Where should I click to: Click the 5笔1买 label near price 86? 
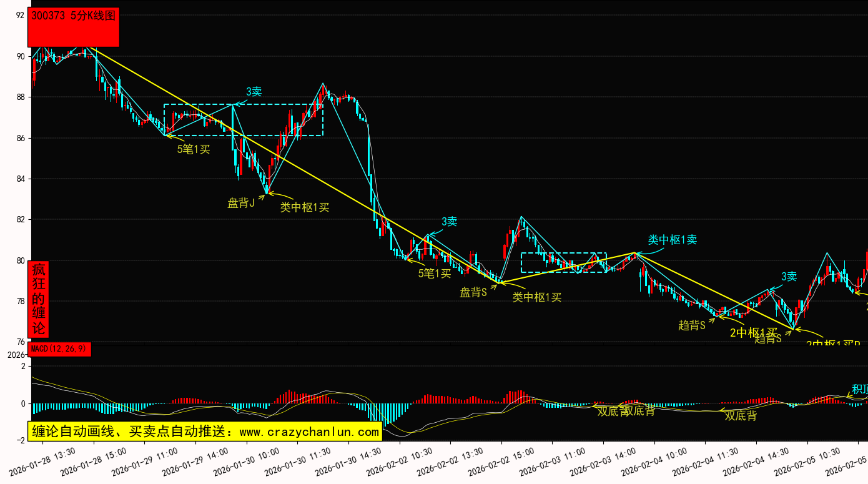click(194, 149)
